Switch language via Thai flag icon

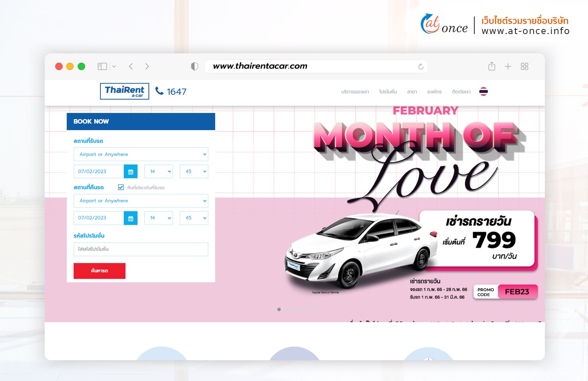(x=484, y=92)
